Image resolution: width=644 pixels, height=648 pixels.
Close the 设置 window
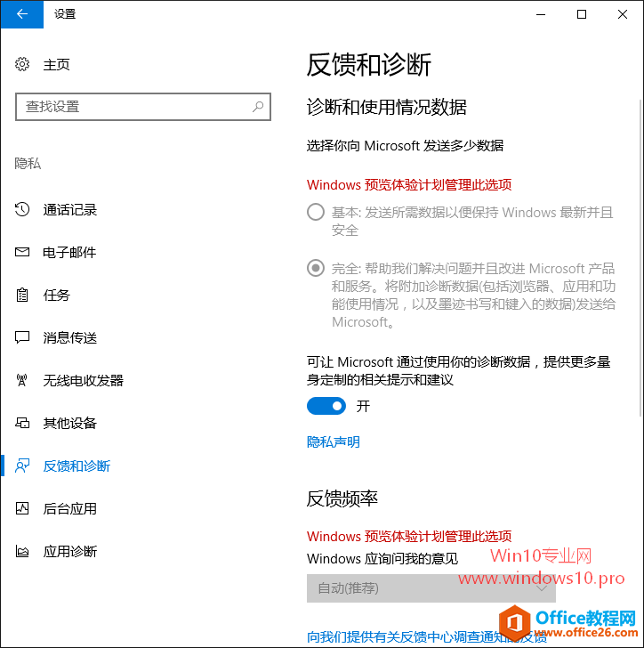point(623,14)
